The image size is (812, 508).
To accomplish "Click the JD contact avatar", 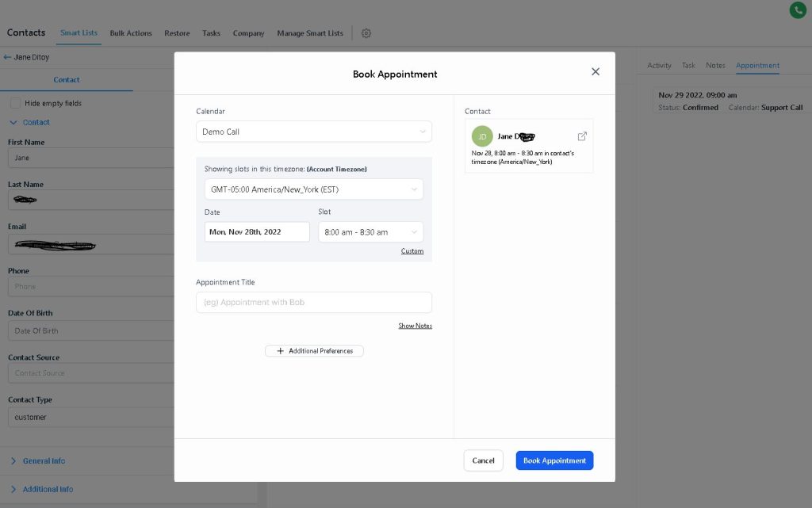I will coord(481,136).
